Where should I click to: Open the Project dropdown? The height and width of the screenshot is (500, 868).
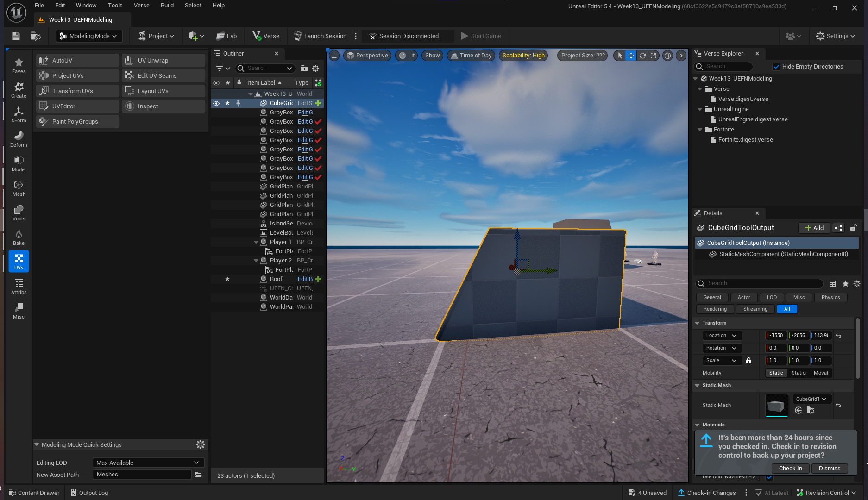click(x=157, y=36)
